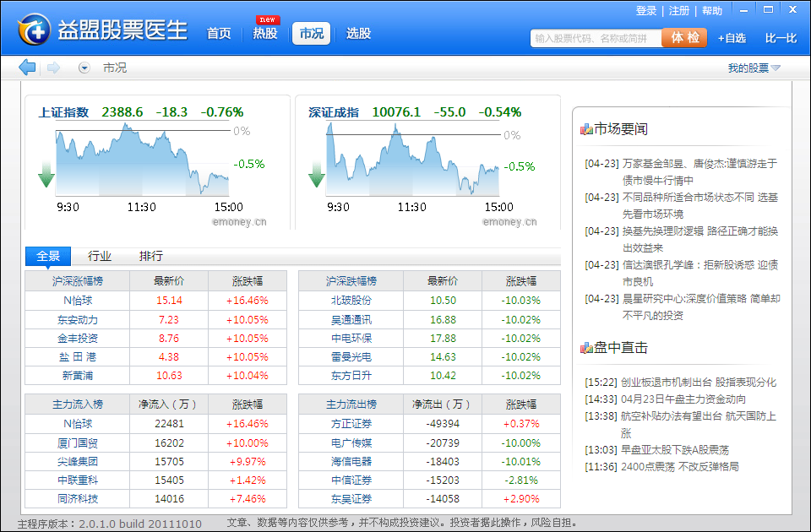Open the history dropdown beside 市况
The image size is (811, 532).
(x=84, y=68)
